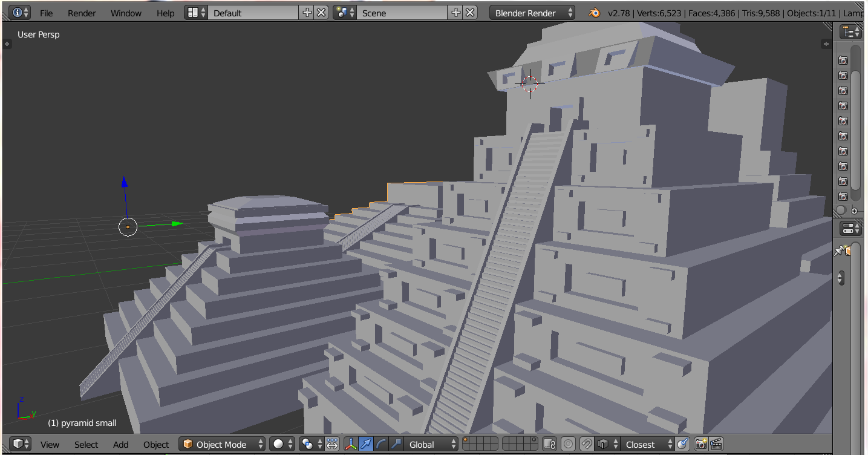The height and width of the screenshot is (455, 868).
Task: Click the outliner zoom plus handle
Action: (855, 211)
